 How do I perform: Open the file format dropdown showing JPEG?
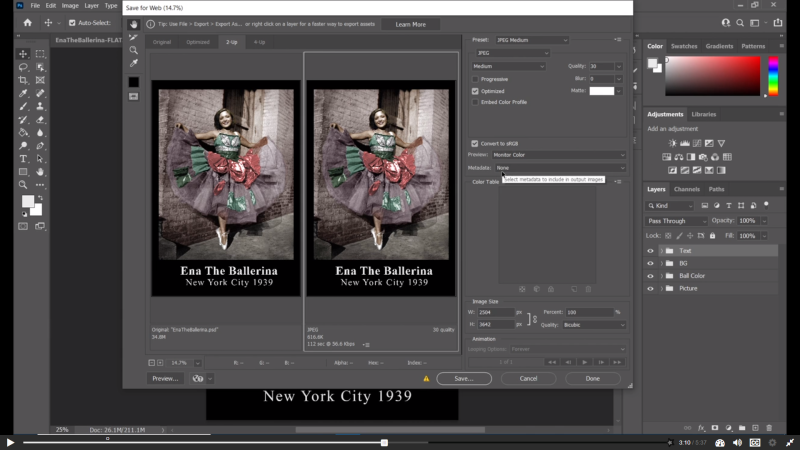[x=512, y=53]
